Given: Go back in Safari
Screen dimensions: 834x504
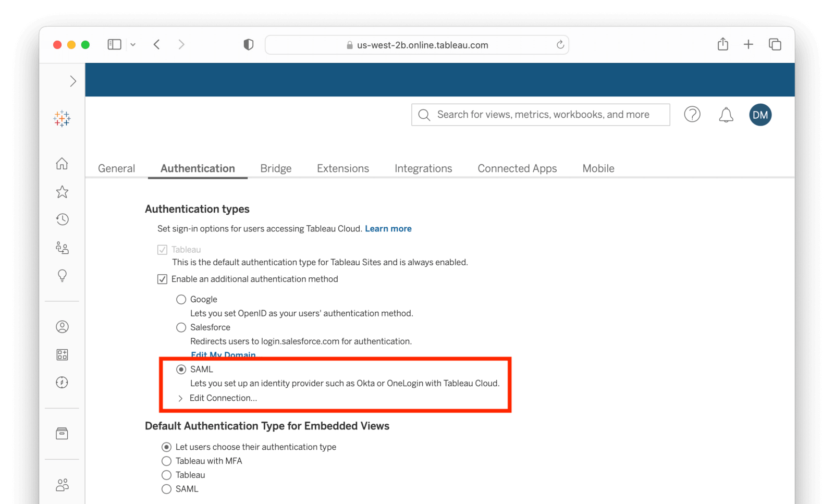Looking at the screenshot, I should coord(157,45).
